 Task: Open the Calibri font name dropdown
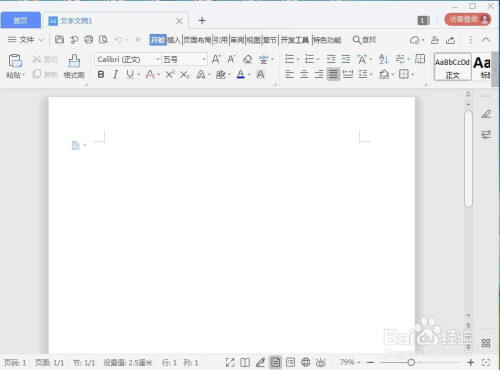point(158,59)
